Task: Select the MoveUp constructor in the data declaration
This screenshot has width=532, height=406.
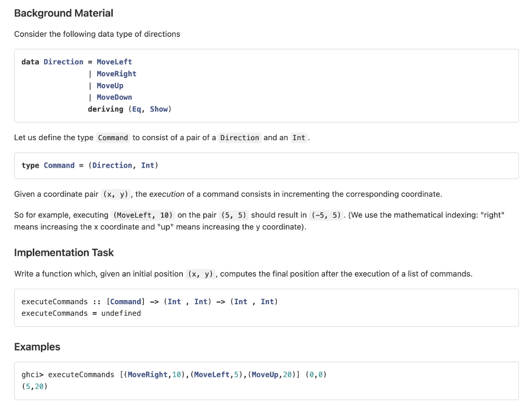Action: pos(110,85)
